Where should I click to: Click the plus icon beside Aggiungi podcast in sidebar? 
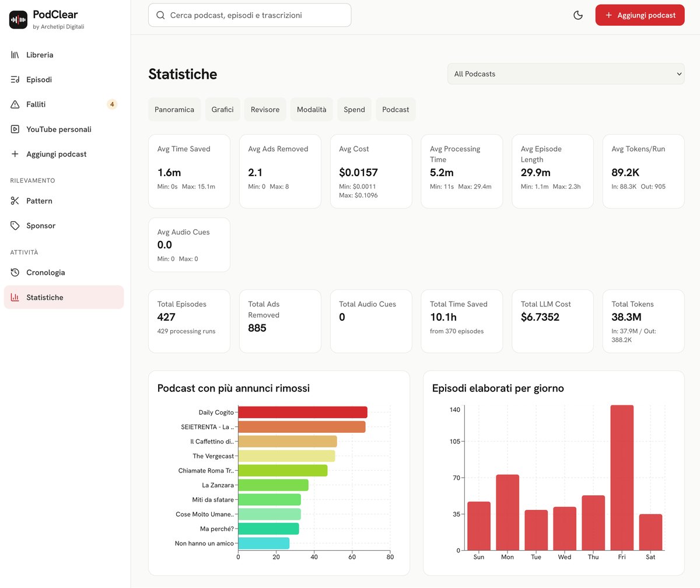click(15, 155)
